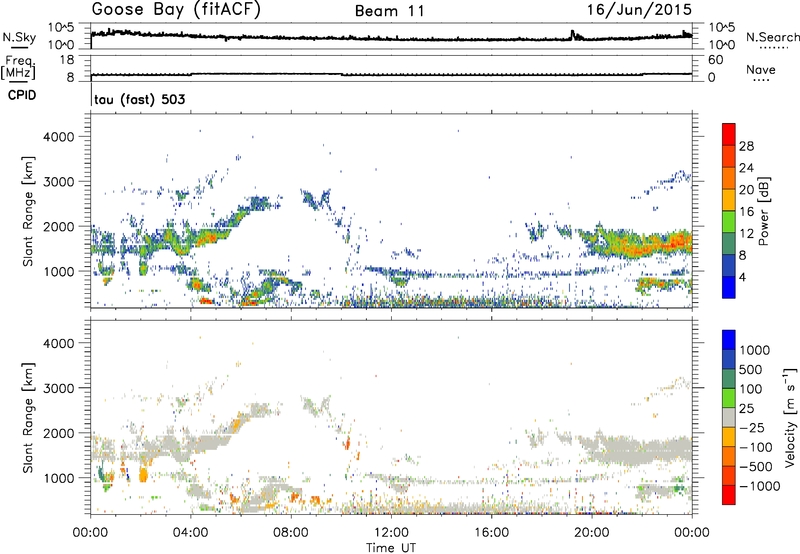Viewport: 800px width, 554px height.
Task: Pick the gray segment of Velocity colorbar
Action: (x=729, y=417)
